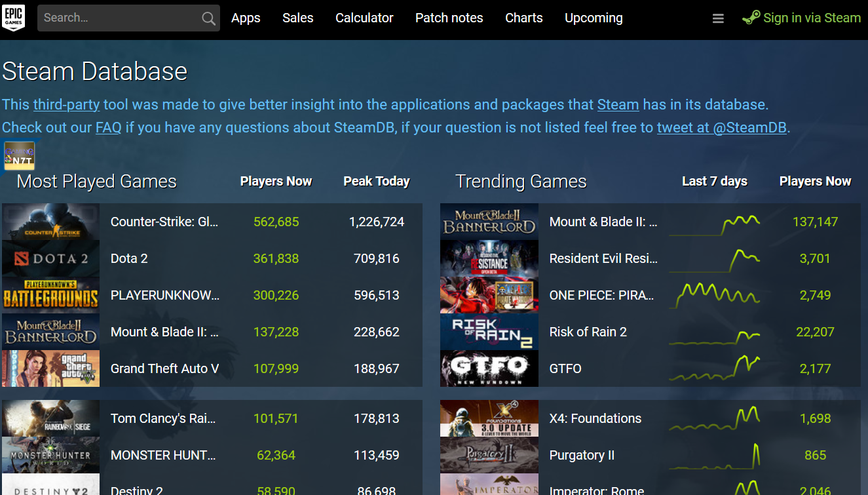
Task: Open the Apps menu item
Action: click(246, 18)
